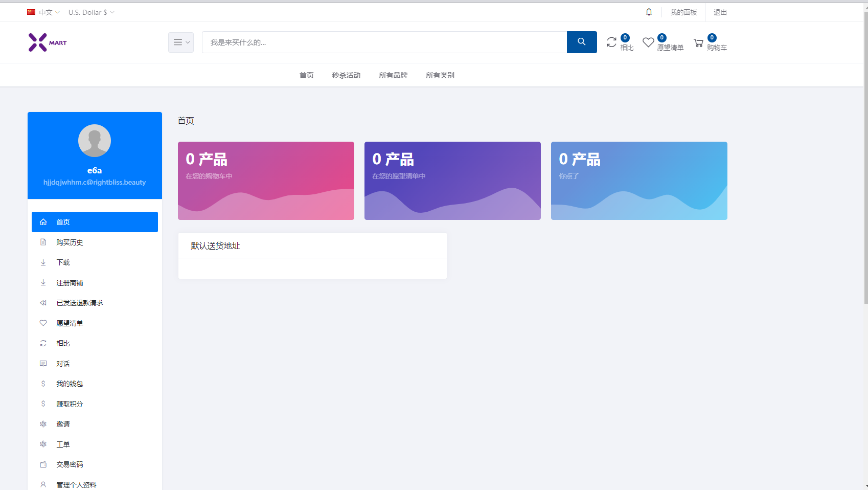Open the wishlist heart icon in header
The height and width of the screenshot is (490, 868).
648,42
